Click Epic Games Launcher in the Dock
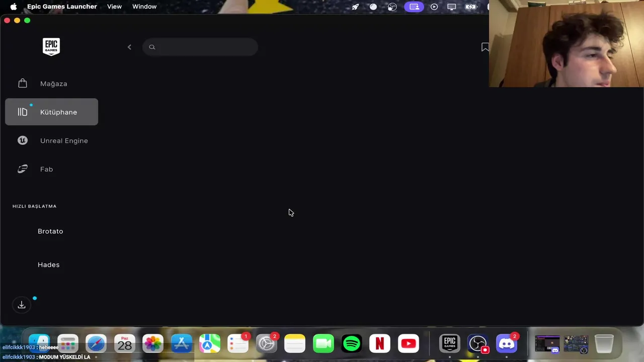Screen dimensions: 644x362 pos(450,344)
